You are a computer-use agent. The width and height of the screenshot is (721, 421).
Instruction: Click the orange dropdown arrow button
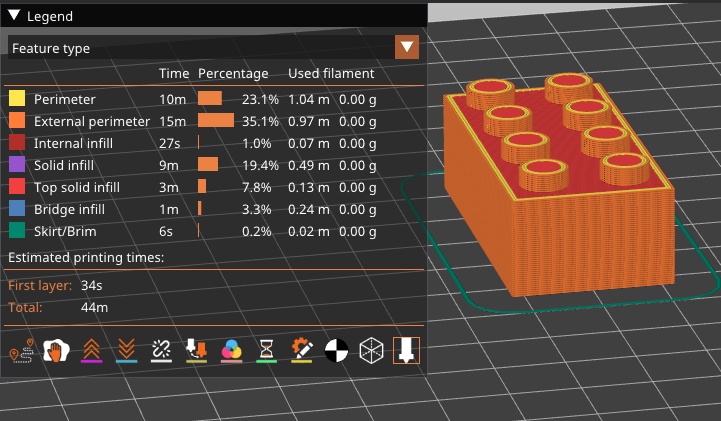click(x=407, y=47)
